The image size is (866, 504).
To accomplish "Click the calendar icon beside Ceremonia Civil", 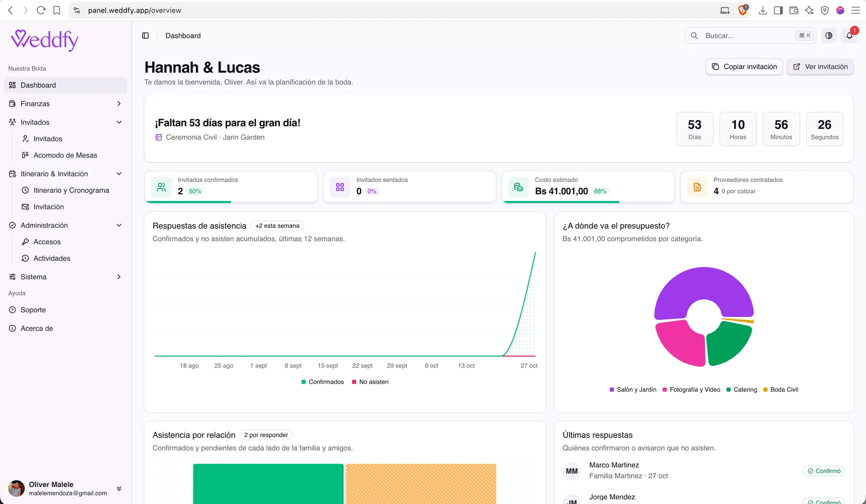I will click(x=159, y=137).
